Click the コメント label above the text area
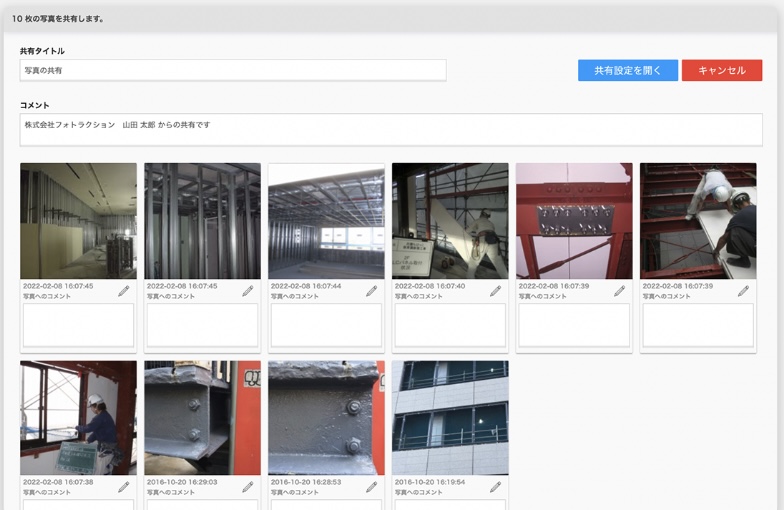Image resolution: width=784 pixels, height=510 pixels. point(34,105)
